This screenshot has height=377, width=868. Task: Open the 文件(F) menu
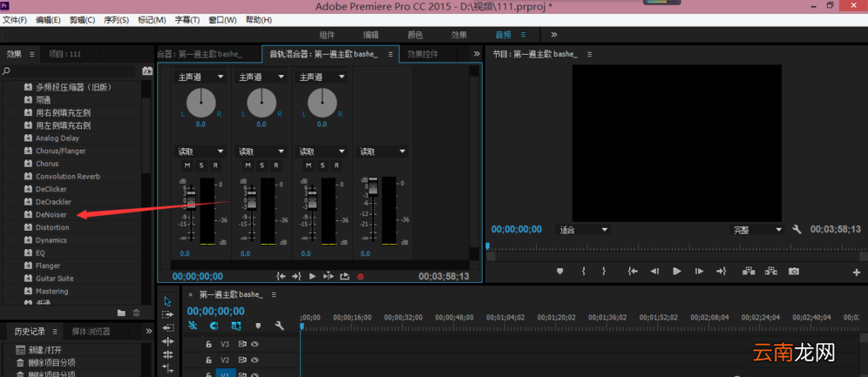pyautogui.click(x=15, y=20)
